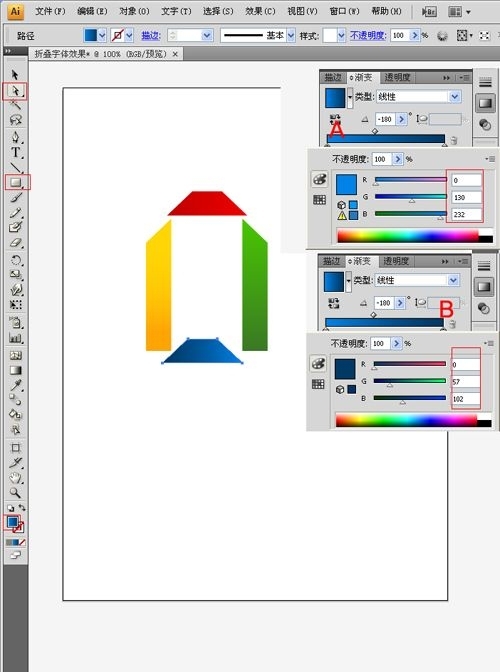Screen dimensions: 500x672
Task: Select the Type tool
Action: (x=15, y=152)
